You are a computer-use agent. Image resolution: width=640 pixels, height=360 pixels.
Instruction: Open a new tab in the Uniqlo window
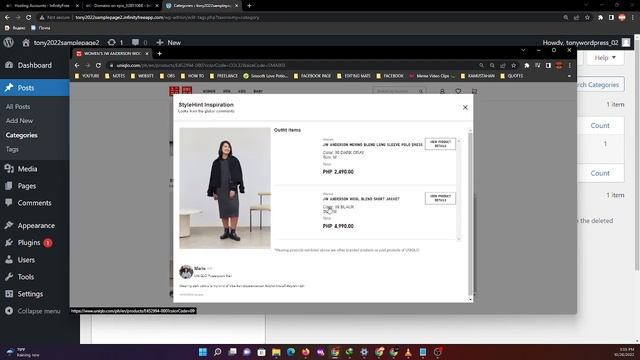tap(160, 53)
